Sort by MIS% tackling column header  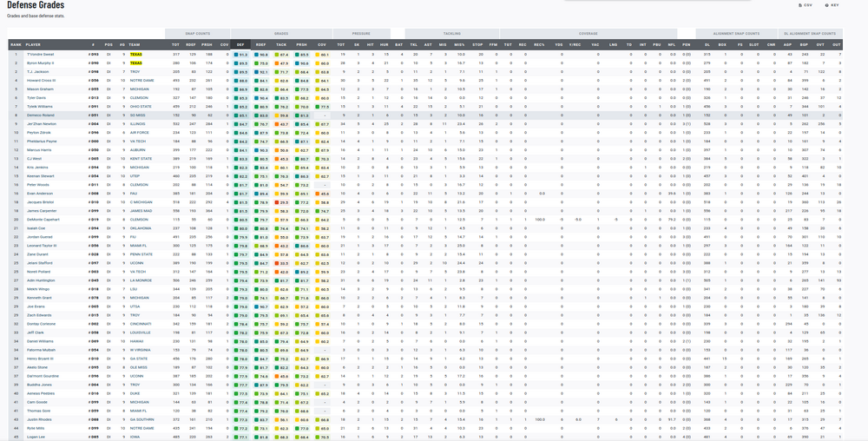click(459, 43)
